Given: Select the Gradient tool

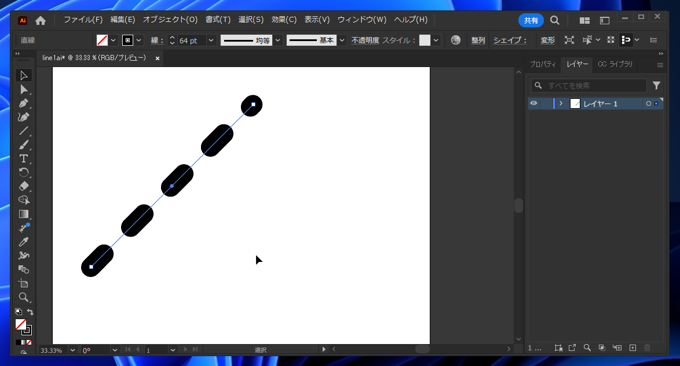Looking at the screenshot, I should (24, 214).
